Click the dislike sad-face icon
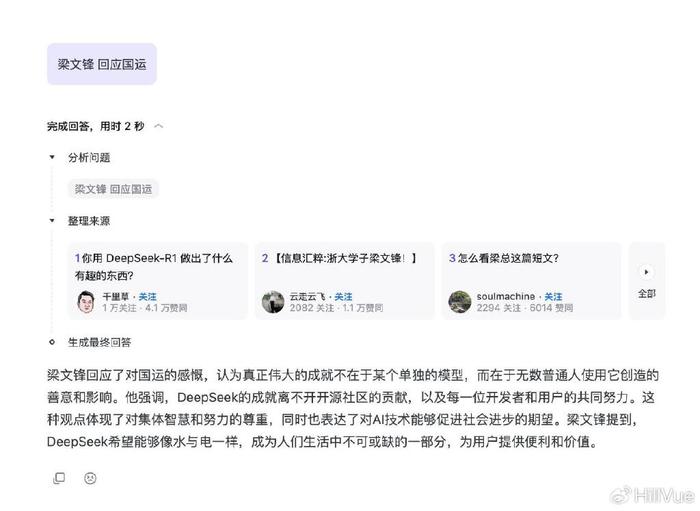This screenshot has height=511, width=700. tap(90, 478)
